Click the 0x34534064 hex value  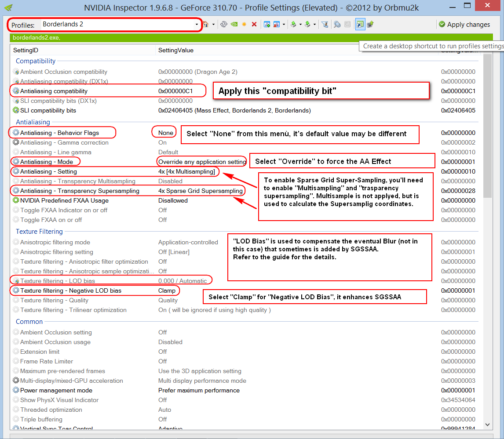click(458, 400)
